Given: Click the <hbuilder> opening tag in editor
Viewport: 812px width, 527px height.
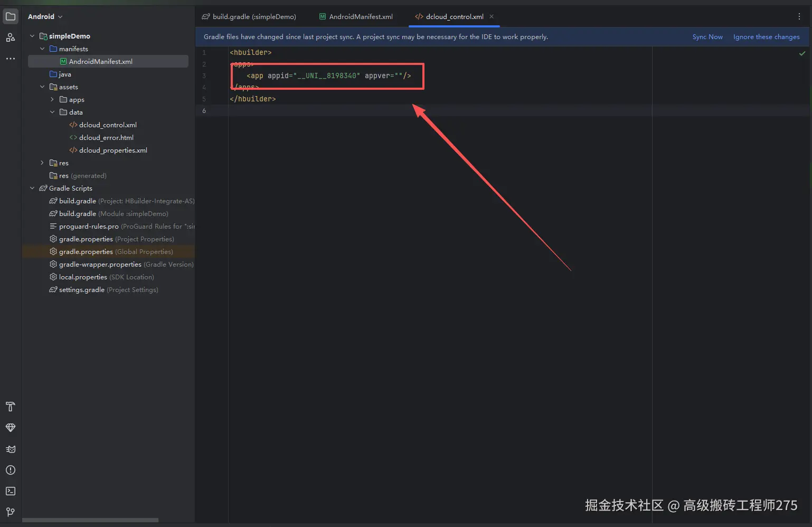Looking at the screenshot, I should [x=251, y=52].
